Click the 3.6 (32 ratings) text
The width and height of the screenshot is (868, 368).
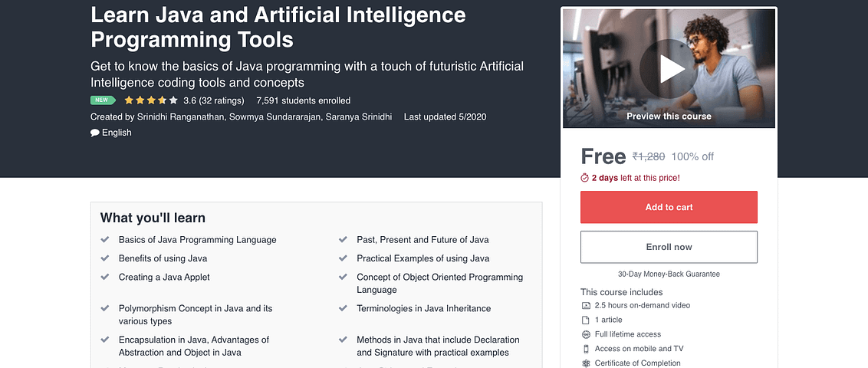214,100
